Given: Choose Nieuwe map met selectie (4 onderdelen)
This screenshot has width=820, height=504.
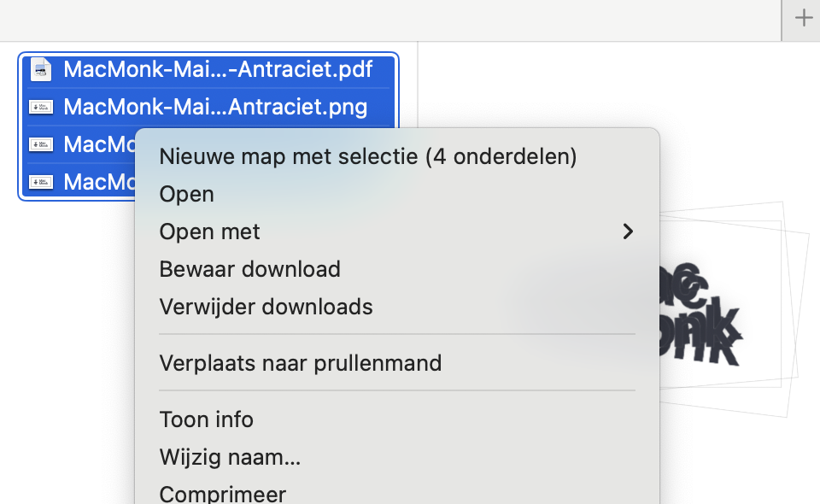Looking at the screenshot, I should 368,156.
